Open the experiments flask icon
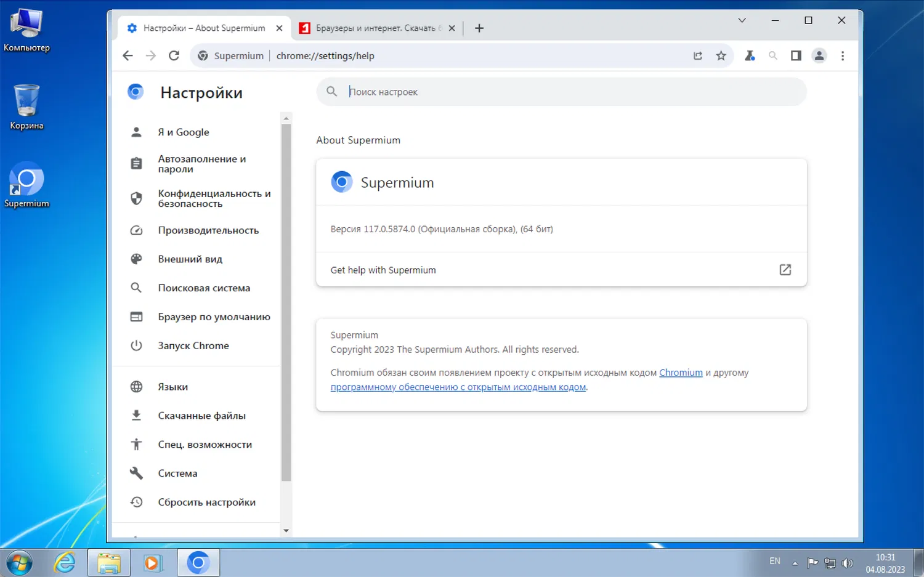Screen dimensions: 924x577 [750, 55]
